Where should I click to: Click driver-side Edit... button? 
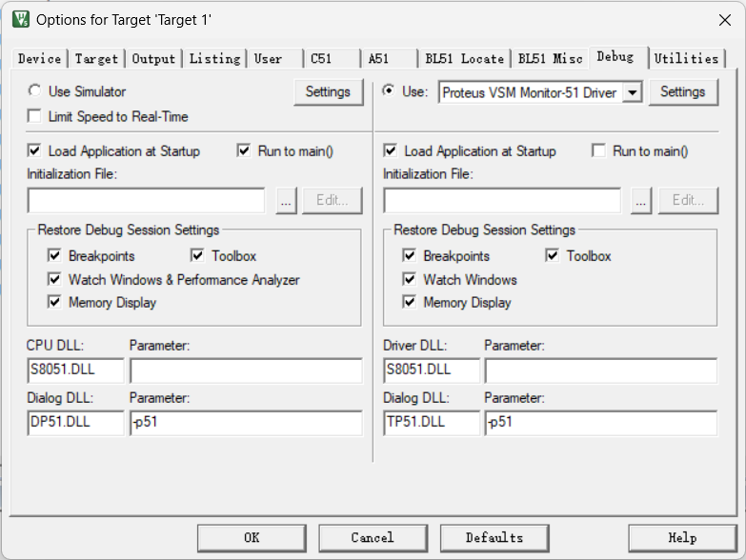click(688, 201)
